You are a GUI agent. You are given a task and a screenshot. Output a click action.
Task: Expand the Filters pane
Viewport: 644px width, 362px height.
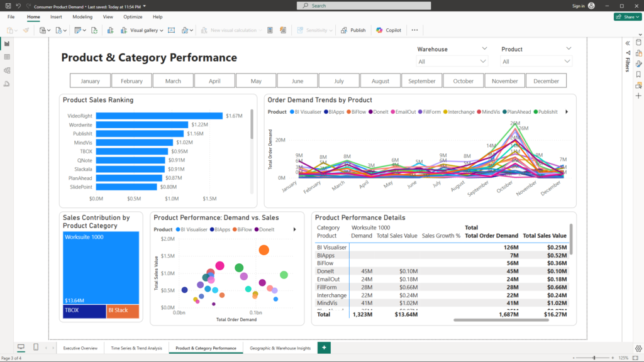point(627,43)
